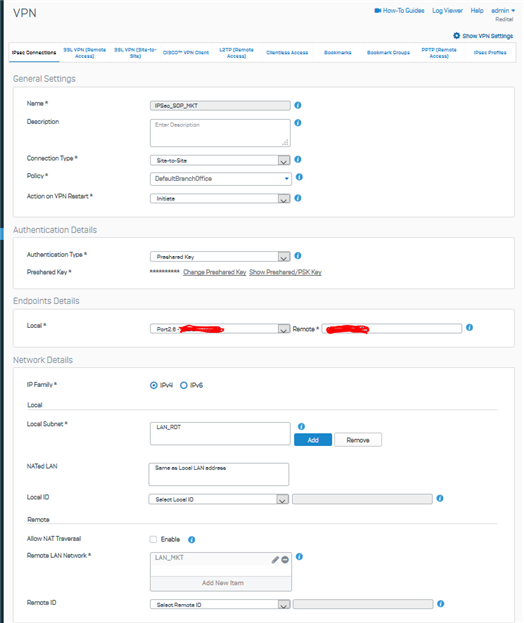This screenshot has width=524, height=623.
Task: Expand the Policy DefaultBranchOffice dropdown
Action: [x=221, y=178]
